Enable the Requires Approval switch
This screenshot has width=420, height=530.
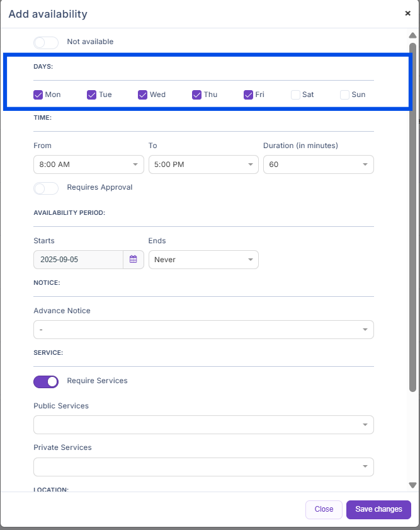[46, 188]
